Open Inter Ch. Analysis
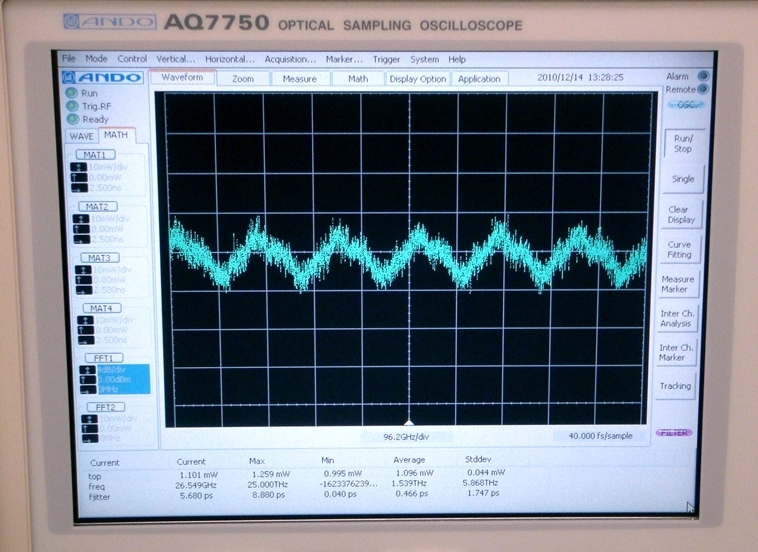758x552 pixels. pos(677,319)
